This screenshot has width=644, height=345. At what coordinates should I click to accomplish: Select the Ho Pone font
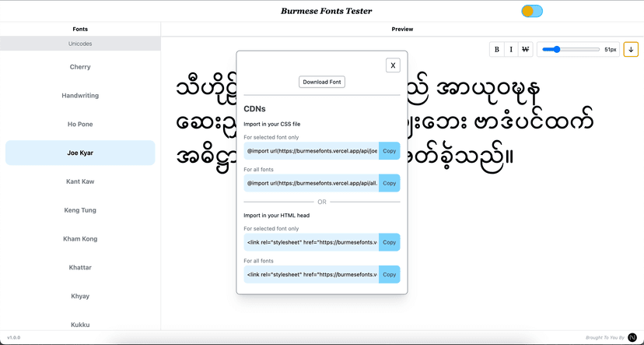[80, 124]
